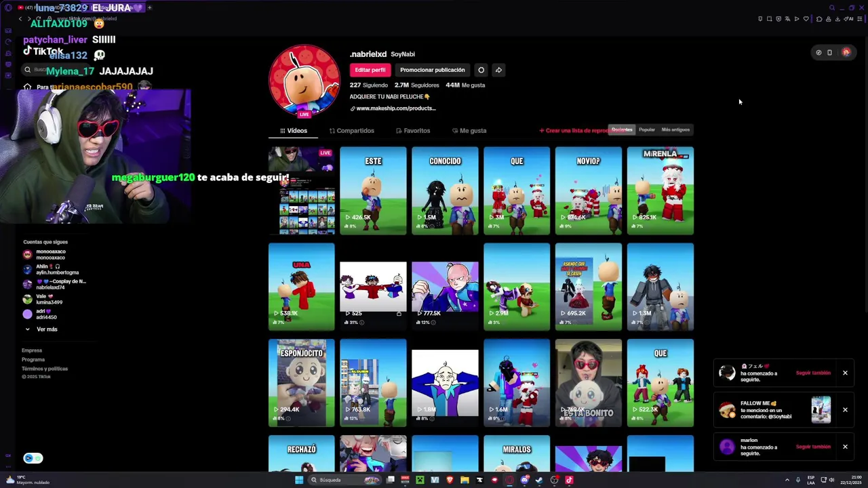Screen dimensions: 868x488
Task: Expand the Empresa footer section
Action: click(x=32, y=350)
